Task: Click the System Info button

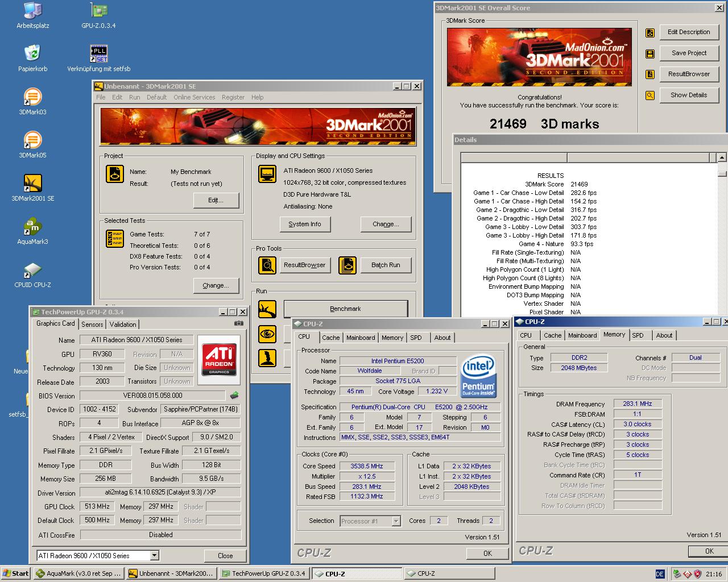Action: pyautogui.click(x=305, y=224)
